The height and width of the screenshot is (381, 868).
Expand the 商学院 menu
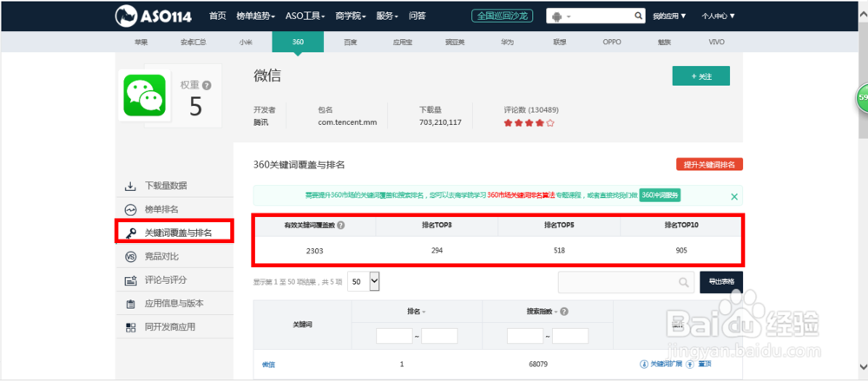pos(351,16)
